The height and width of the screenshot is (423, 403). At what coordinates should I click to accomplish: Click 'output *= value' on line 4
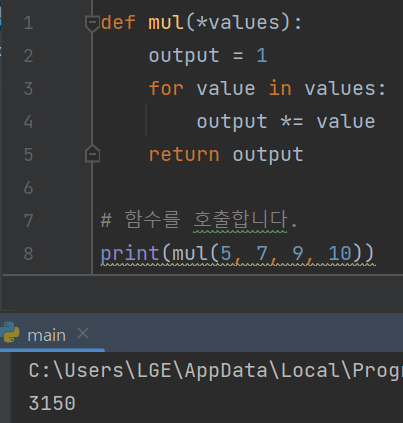tap(286, 122)
